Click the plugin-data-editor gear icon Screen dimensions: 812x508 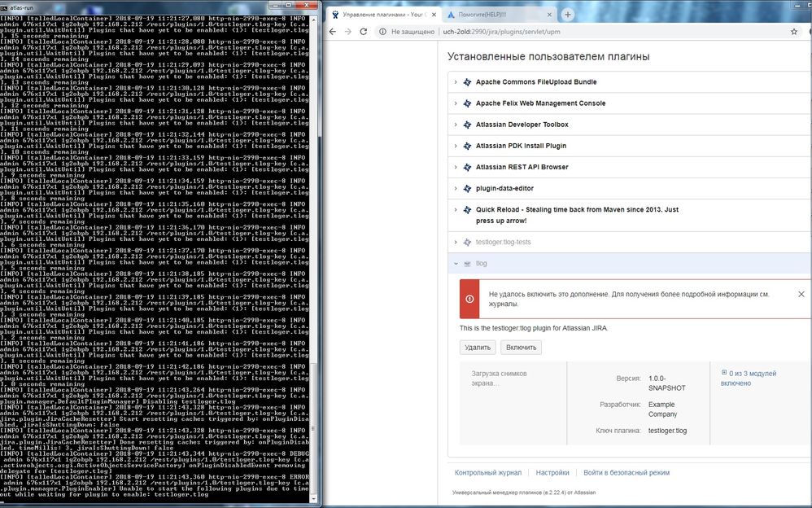coord(467,188)
